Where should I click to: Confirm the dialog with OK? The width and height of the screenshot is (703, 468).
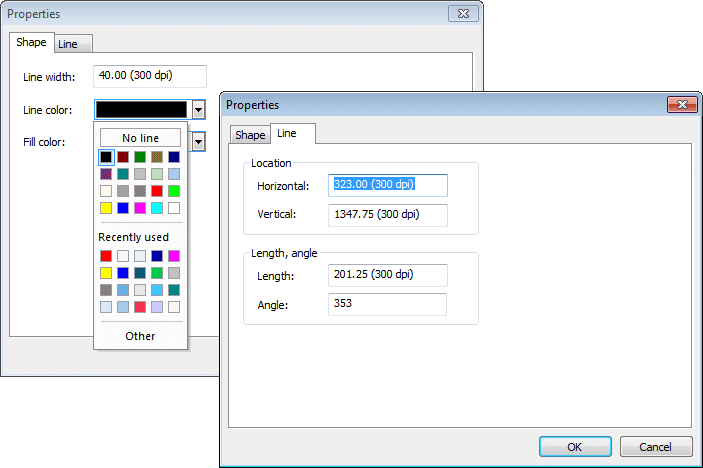(575, 447)
